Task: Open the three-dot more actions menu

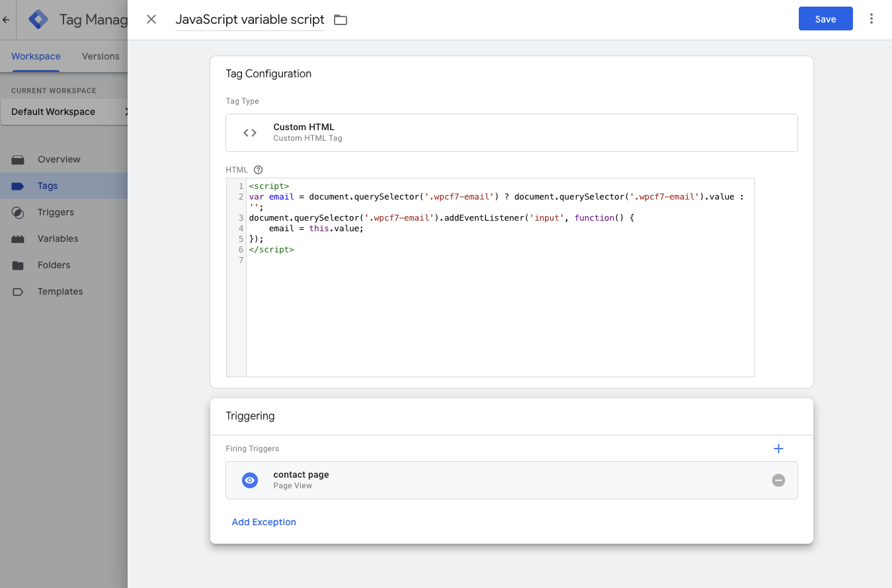Action: (872, 18)
